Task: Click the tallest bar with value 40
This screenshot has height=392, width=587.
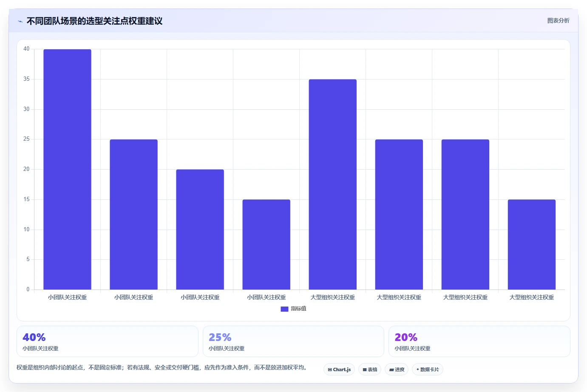Action: coord(67,169)
